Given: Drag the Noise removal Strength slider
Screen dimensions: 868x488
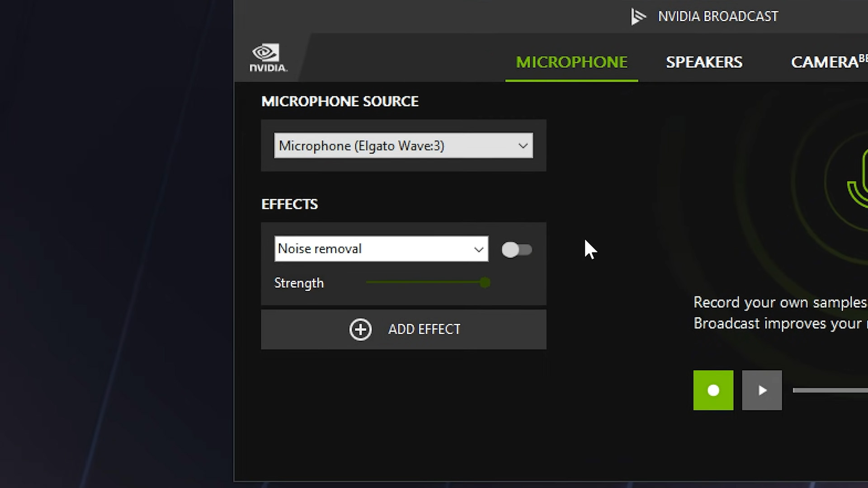Looking at the screenshot, I should coord(484,283).
